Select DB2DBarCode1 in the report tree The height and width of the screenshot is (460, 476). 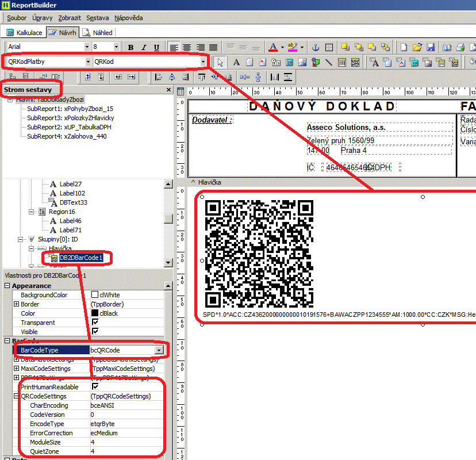pyautogui.click(x=81, y=258)
